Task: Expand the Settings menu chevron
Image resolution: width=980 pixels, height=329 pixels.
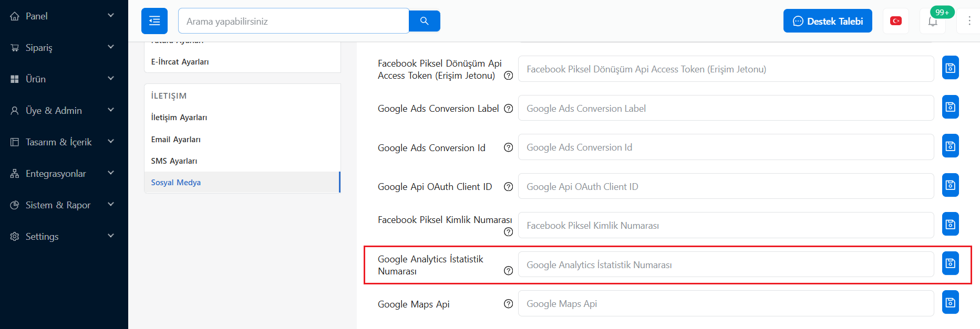Action: click(x=111, y=236)
